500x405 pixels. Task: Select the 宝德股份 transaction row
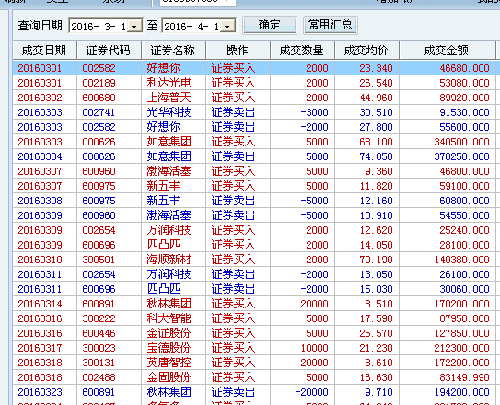pyautogui.click(x=254, y=348)
